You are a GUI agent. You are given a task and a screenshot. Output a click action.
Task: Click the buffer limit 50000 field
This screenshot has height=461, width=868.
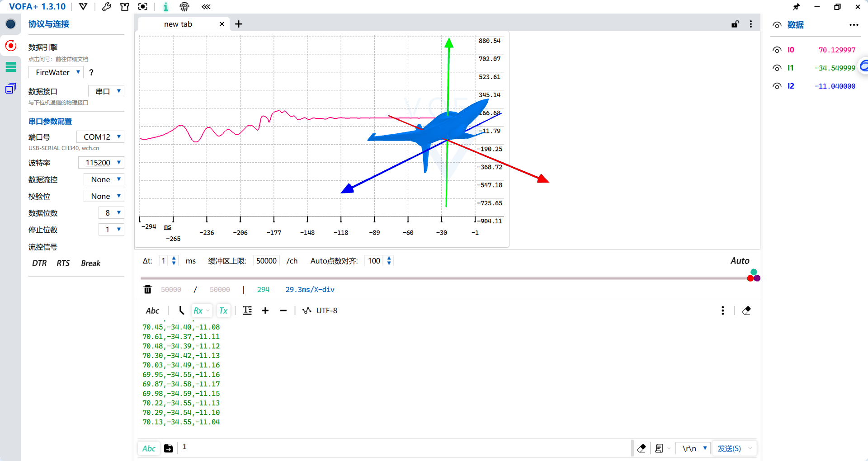point(266,261)
